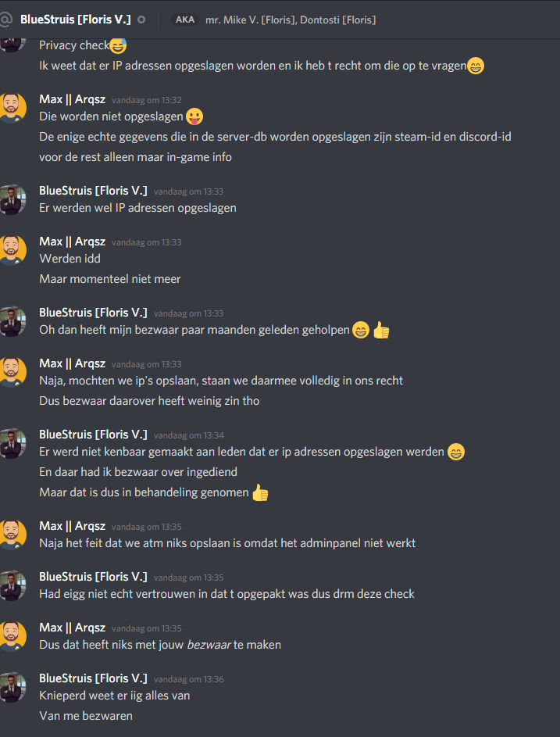Click the grin emoji after 'opgeslagen werden'

pos(455,452)
